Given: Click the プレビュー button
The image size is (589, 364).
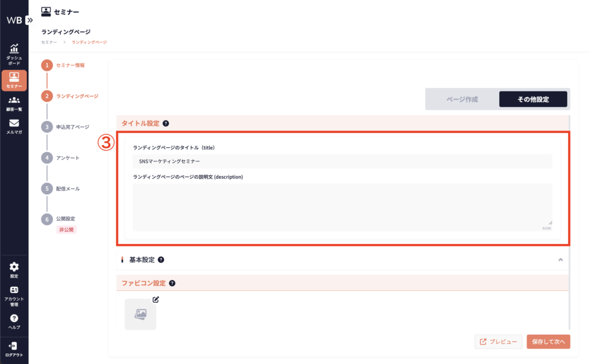Looking at the screenshot, I should coord(499,342).
